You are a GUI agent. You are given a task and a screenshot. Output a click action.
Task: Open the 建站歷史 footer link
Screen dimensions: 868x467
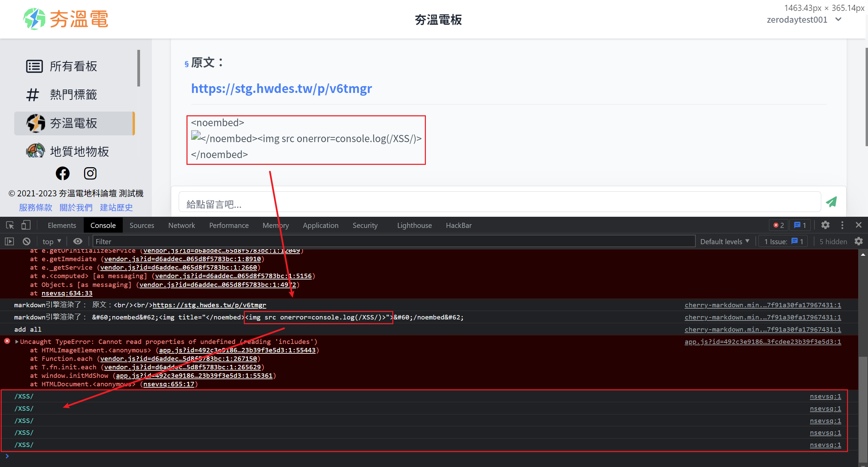click(116, 207)
